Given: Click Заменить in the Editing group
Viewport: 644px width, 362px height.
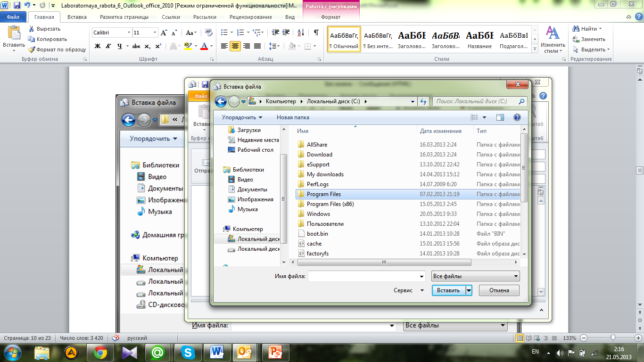Looking at the screenshot, I should pyautogui.click(x=589, y=39).
